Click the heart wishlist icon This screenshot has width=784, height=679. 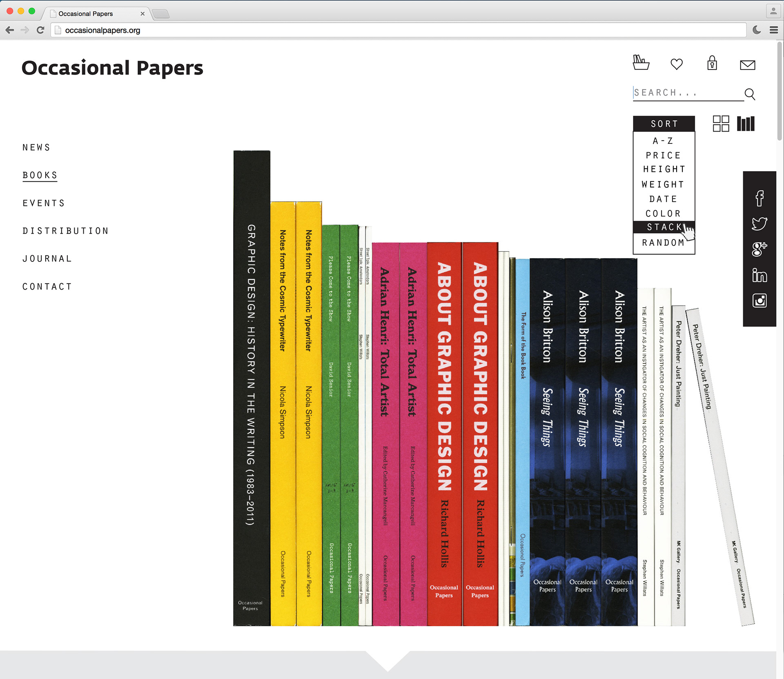click(676, 64)
